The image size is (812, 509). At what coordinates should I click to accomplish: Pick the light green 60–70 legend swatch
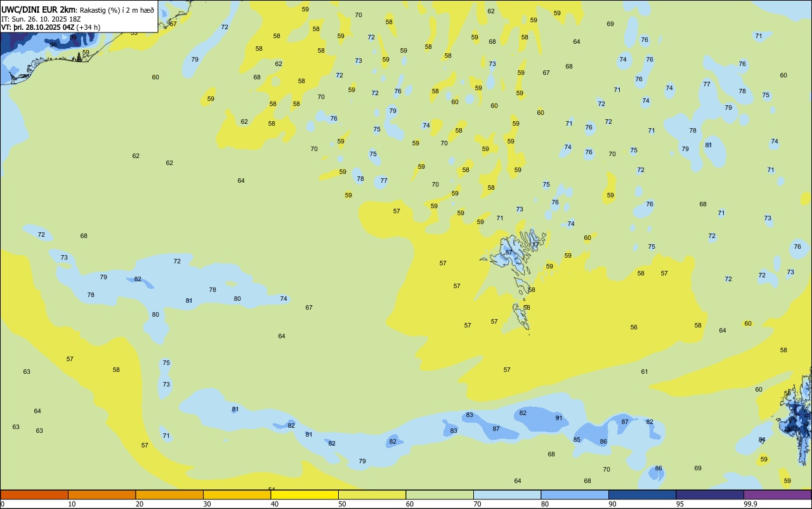[x=440, y=494]
